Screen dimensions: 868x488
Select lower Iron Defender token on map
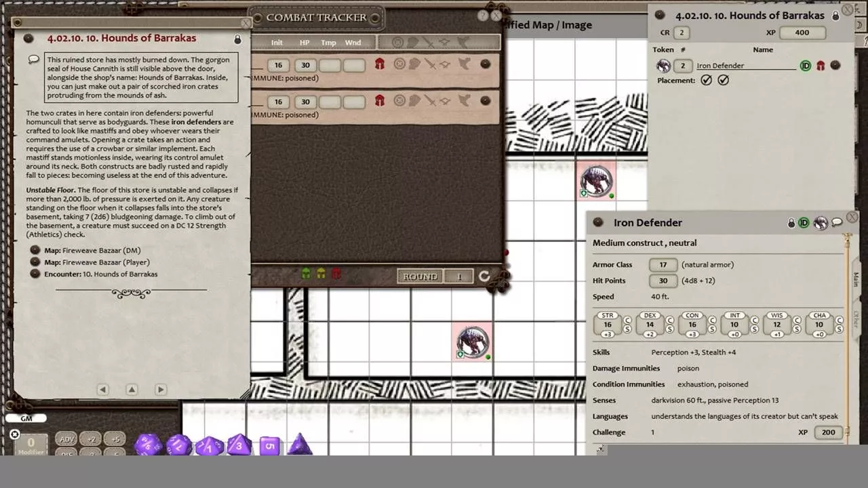coord(473,342)
